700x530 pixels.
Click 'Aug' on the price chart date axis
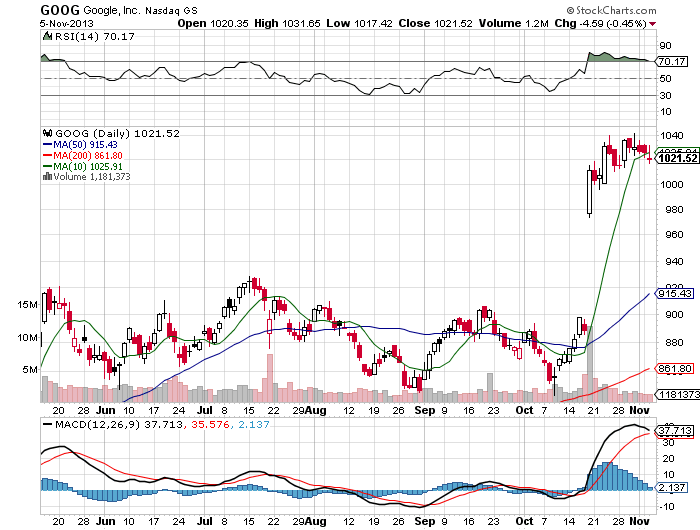316,410
